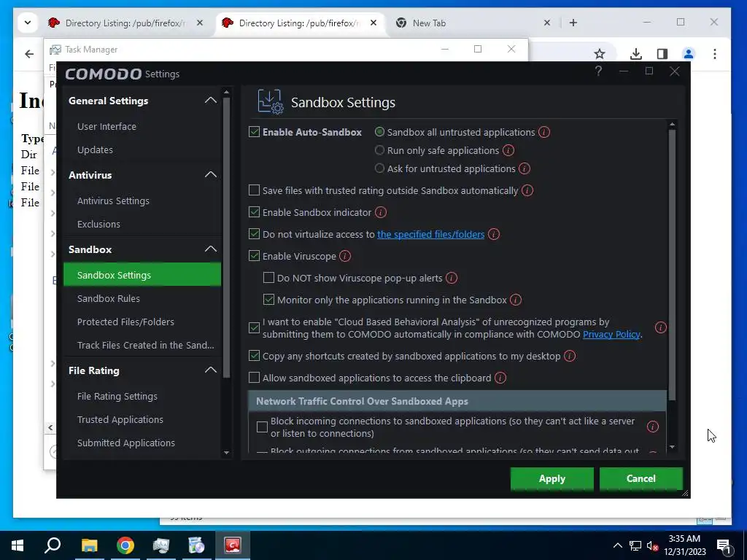
Task: Open the specified files/folders link
Action: pos(430,234)
